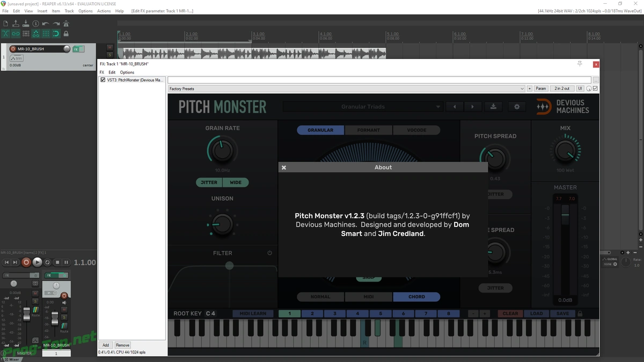Go to previous Pitch Monster preset
Screen dimensions: 644x362
(x=455, y=107)
